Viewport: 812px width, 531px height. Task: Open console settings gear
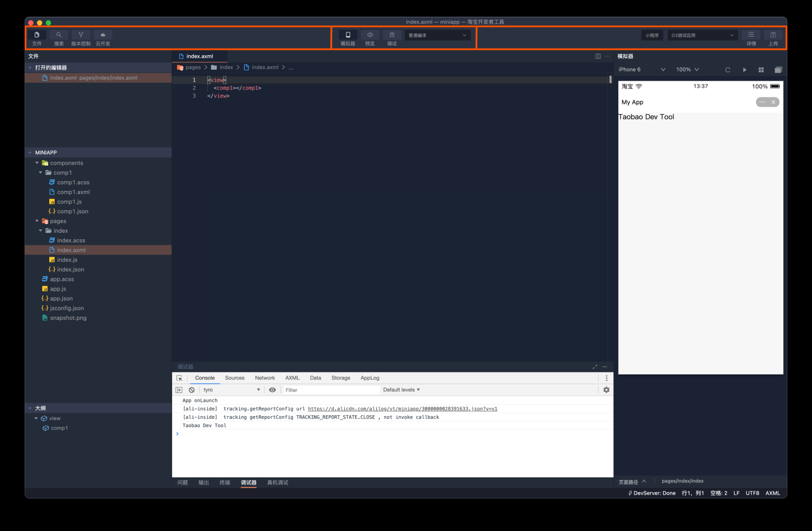pyautogui.click(x=606, y=390)
